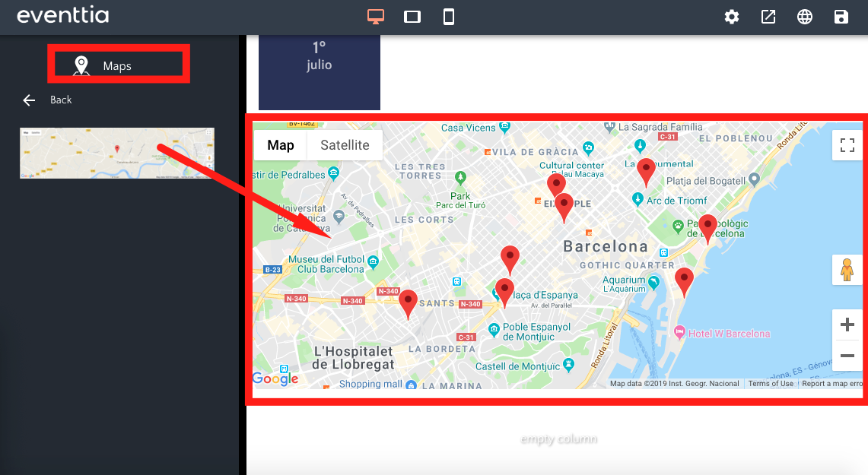Click the globe language icon
This screenshot has width=868, height=475.
coord(805,17)
